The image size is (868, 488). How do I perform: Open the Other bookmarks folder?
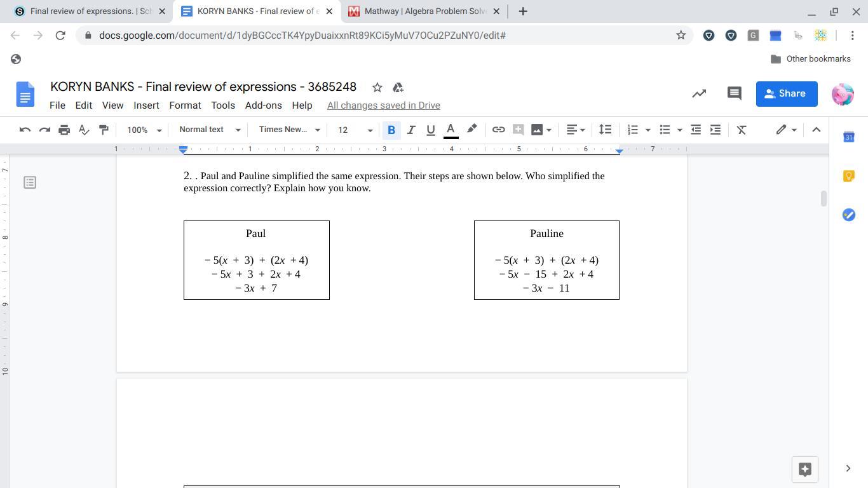point(810,59)
